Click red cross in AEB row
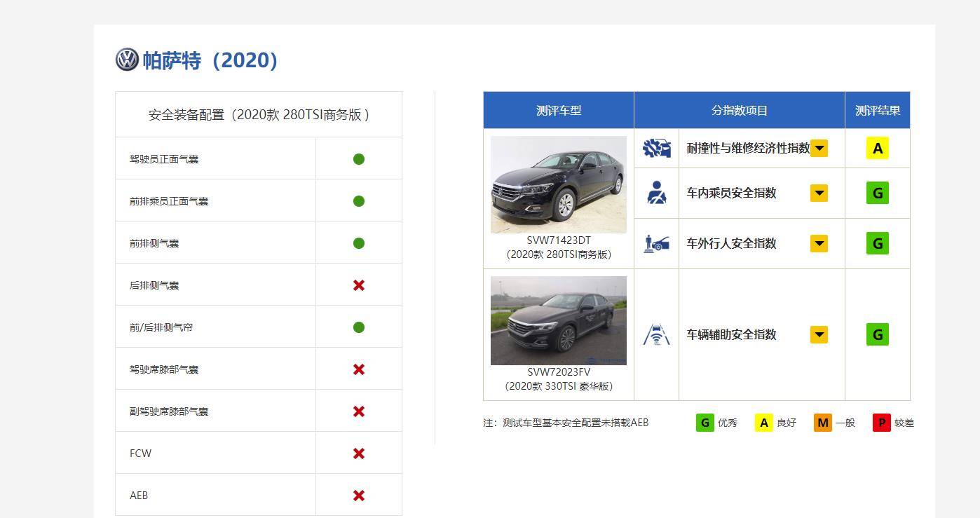980x518 pixels. click(x=359, y=496)
